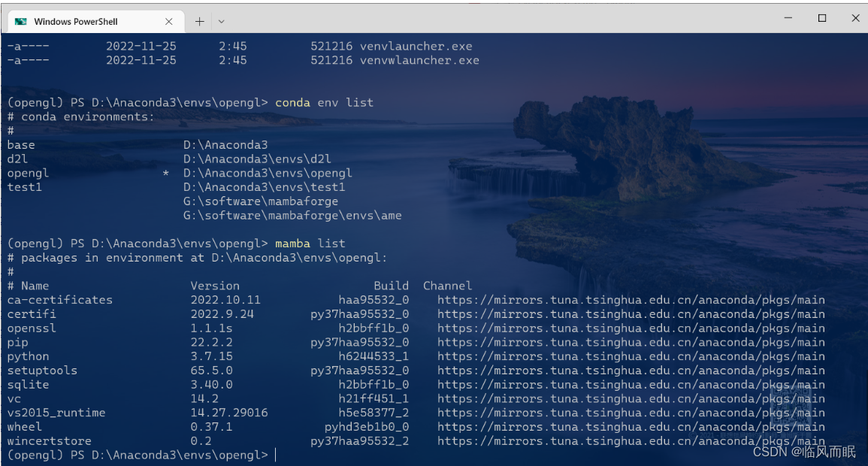Select the Windows PowerShell tab
Screen dimensions: 868x466
(95, 21)
